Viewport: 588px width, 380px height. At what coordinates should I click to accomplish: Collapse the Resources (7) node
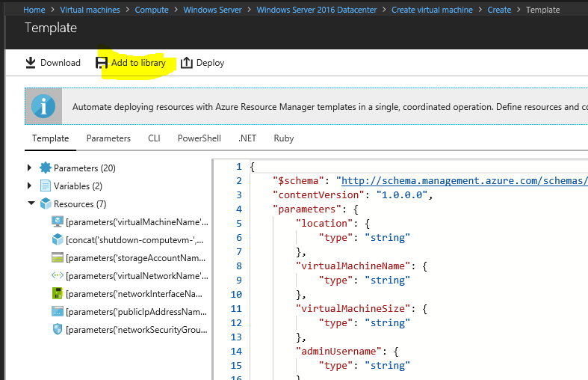pyautogui.click(x=31, y=203)
